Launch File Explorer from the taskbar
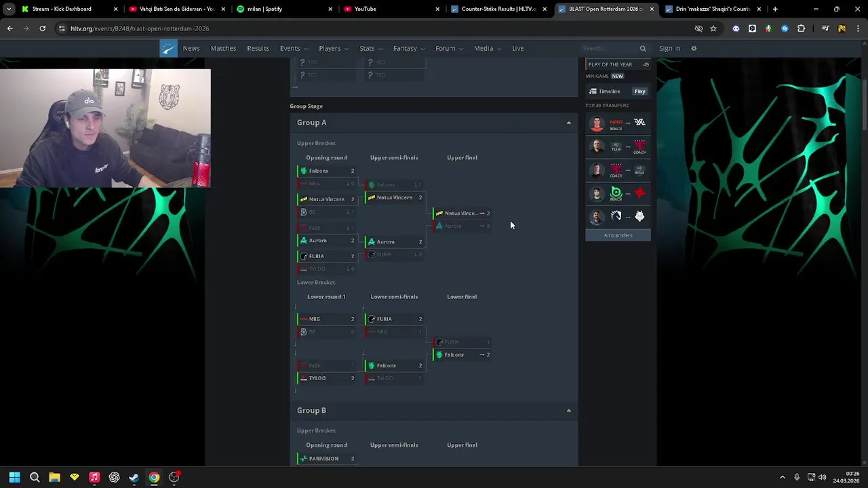This screenshot has width=868, height=488. (x=54, y=477)
